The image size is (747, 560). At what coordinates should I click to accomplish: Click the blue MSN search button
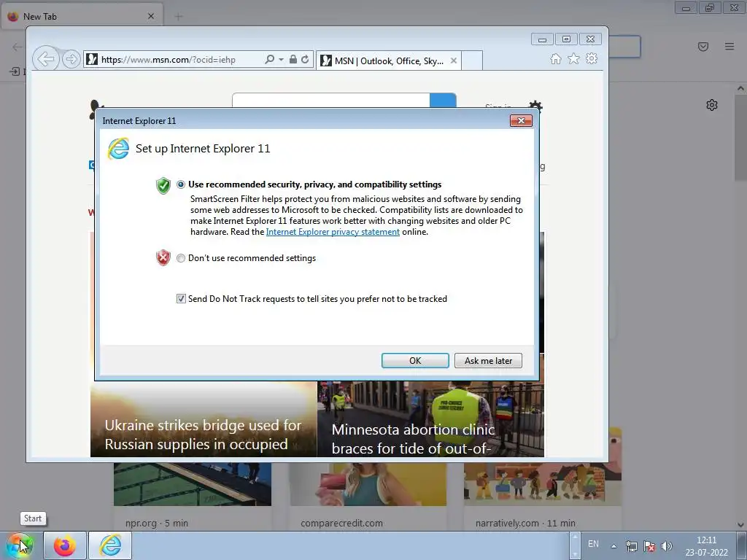443,101
